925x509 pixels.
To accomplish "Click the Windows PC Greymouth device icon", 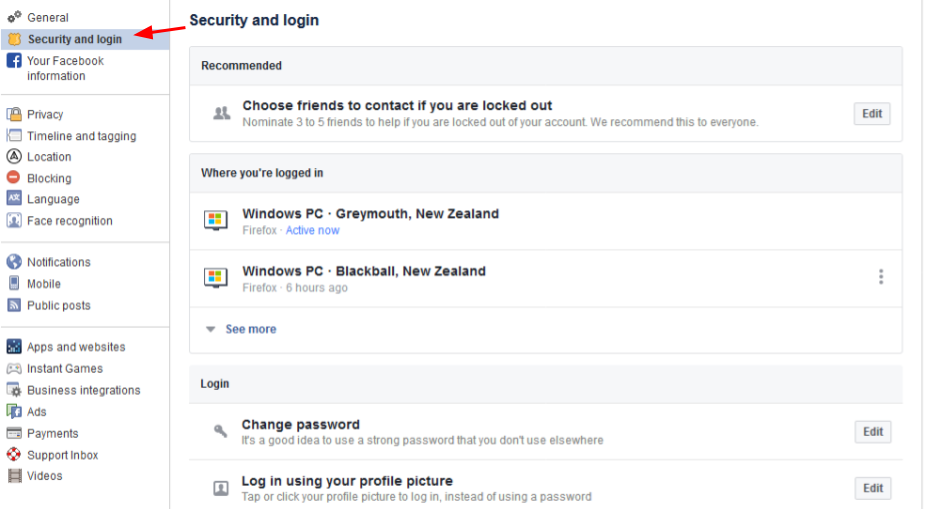I will [x=215, y=221].
